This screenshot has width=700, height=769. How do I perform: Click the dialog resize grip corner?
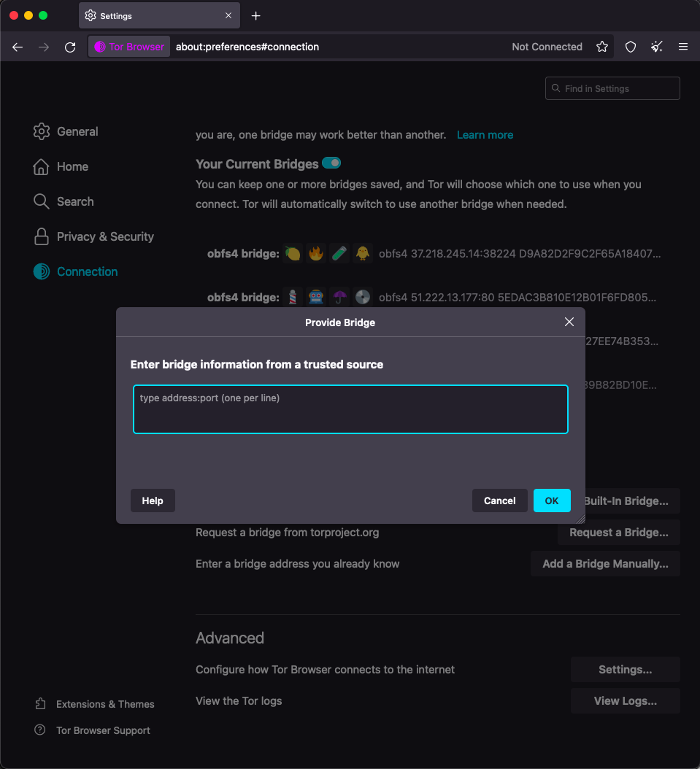pos(580,519)
